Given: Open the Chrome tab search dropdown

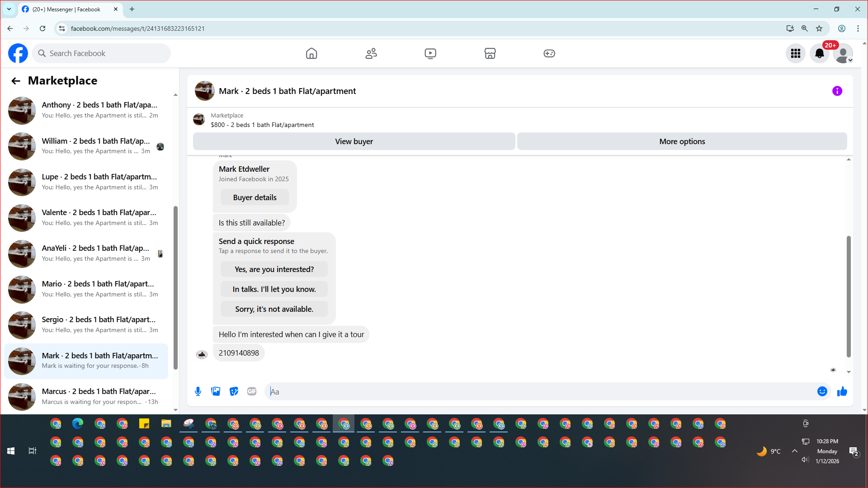Looking at the screenshot, I should pos(9,9).
